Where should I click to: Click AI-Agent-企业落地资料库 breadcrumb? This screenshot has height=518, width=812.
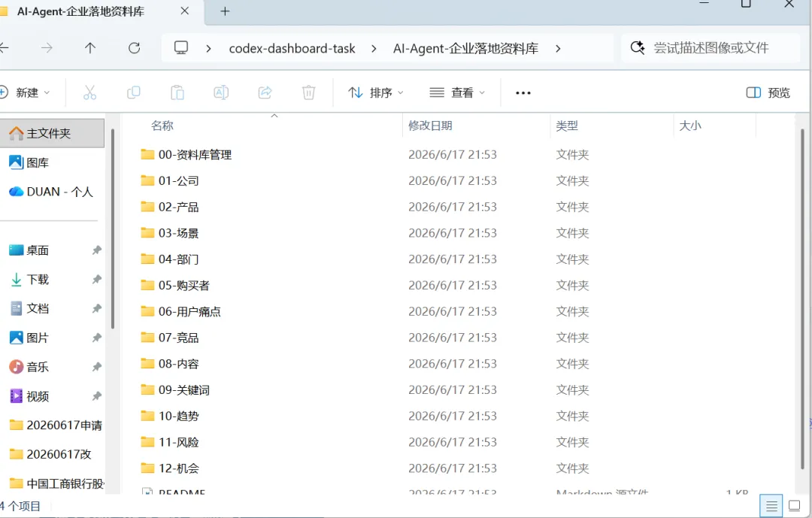[x=465, y=48]
